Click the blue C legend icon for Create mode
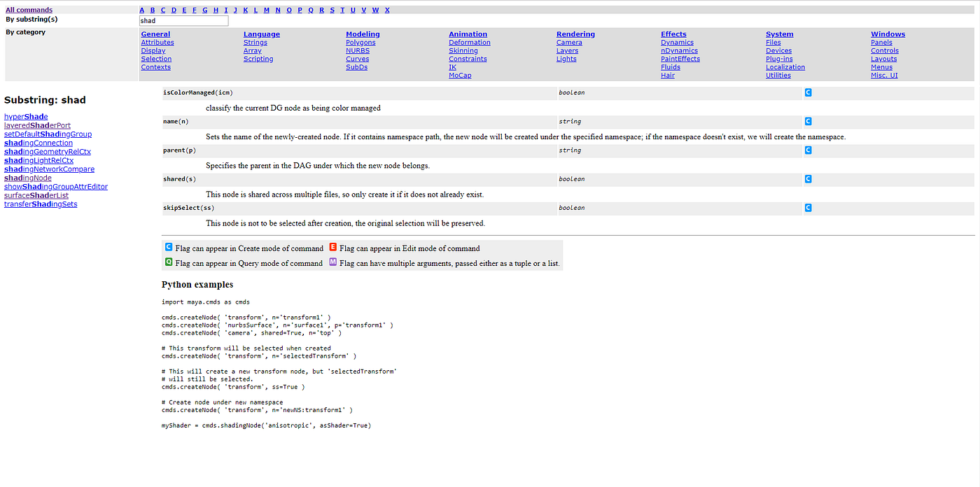Viewport: 980px width, 487px height. click(x=169, y=247)
